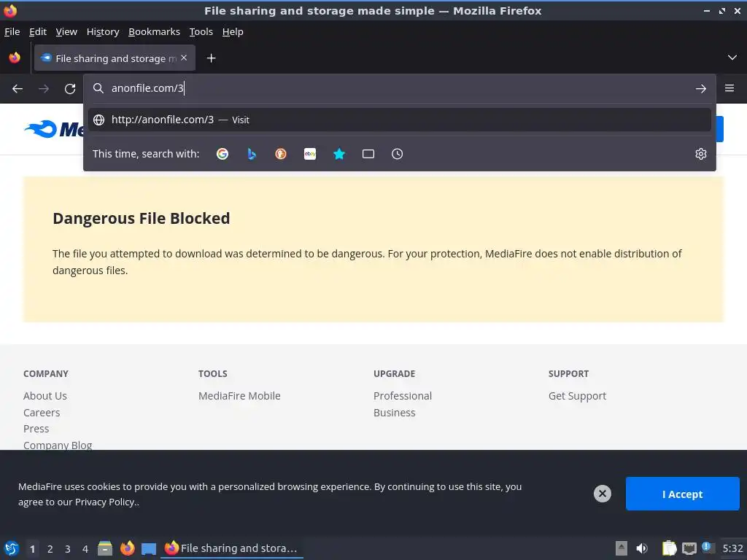Image resolution: width=747 pixels, height=560 pixels.
Task: Click the MediaFire logo
Action: (x=53, y=129)
